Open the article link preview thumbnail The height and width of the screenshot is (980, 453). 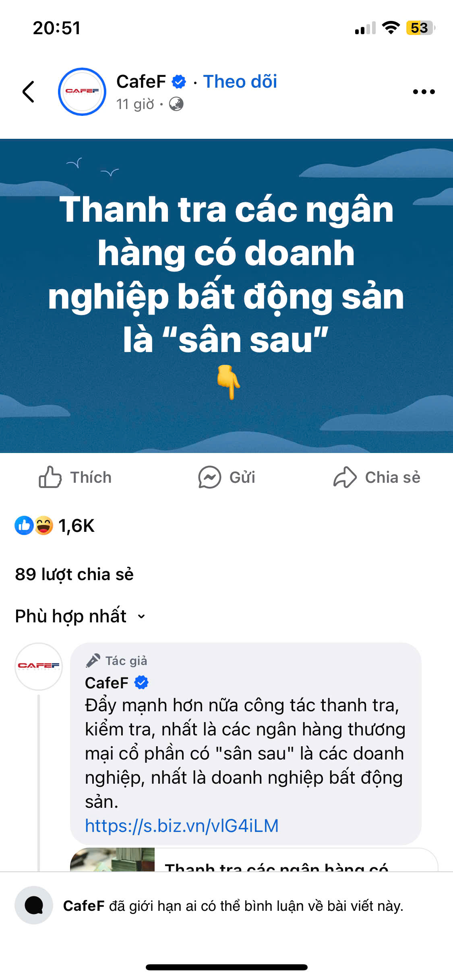(112, 860)
